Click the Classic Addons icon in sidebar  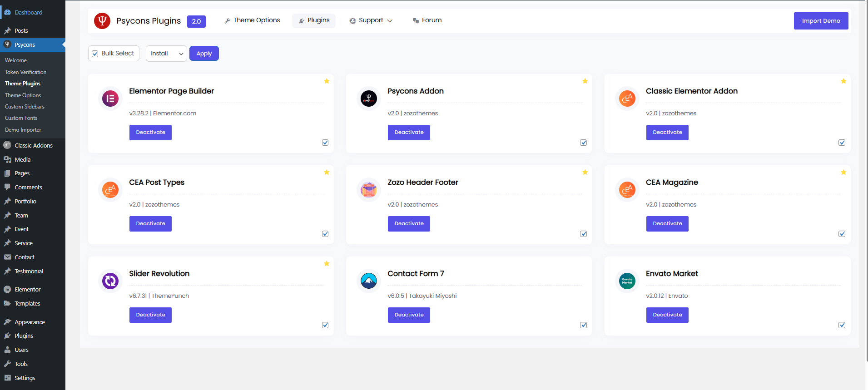tap(7, 145)
